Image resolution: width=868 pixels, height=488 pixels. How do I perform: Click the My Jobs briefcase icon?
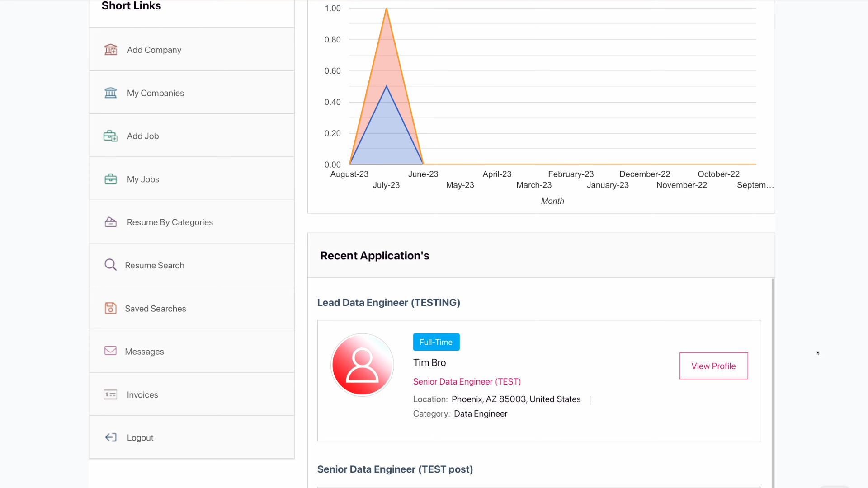[111, 179]
